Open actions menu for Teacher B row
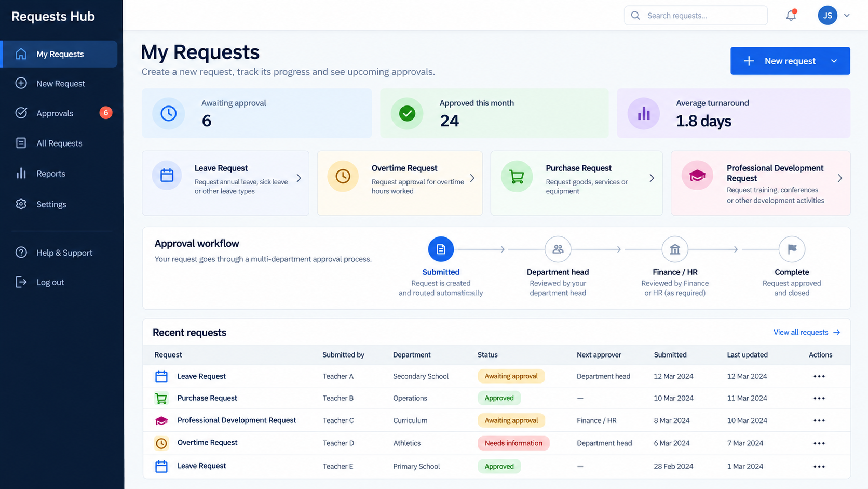The height and width of the screenshot is (489, 868). point(819,398)
